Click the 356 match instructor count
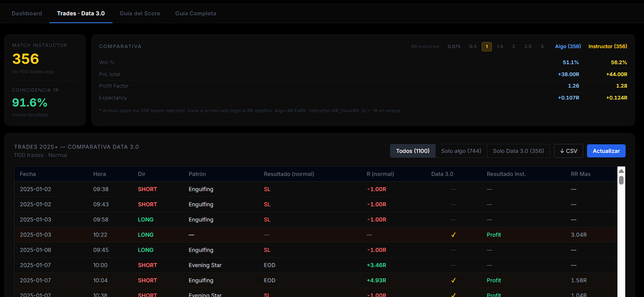Viewport: 644px width, 297px height. point(26,59)
